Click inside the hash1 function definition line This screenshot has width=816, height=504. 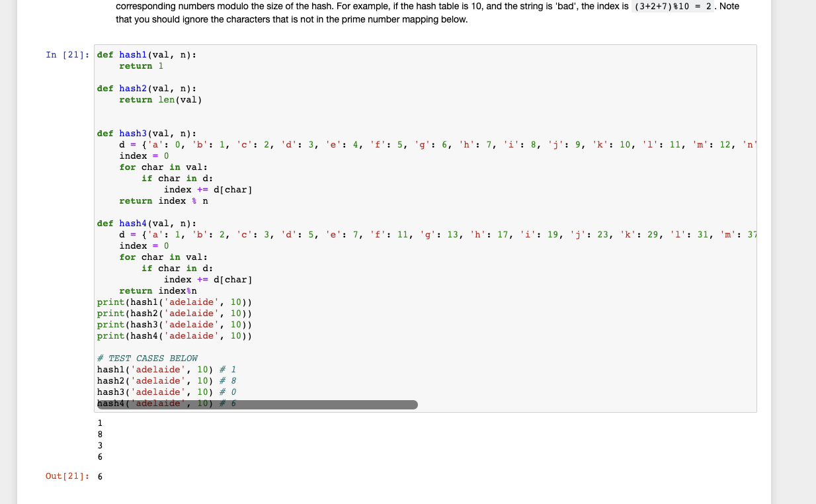tap(145, 54)
